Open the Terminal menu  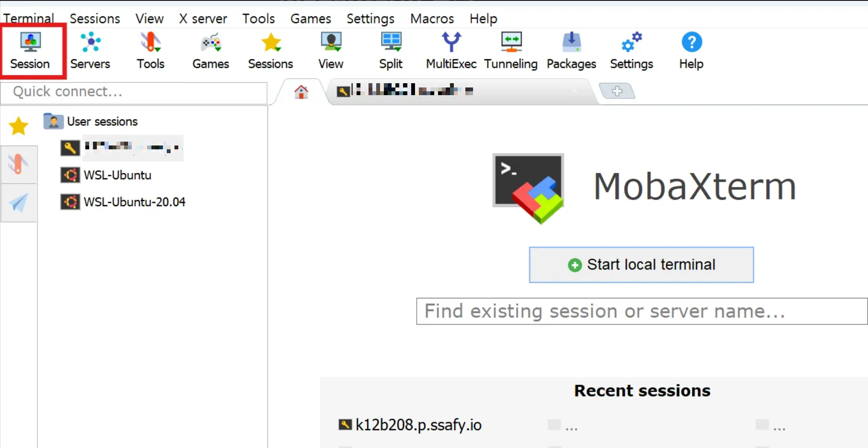(29, 18)
